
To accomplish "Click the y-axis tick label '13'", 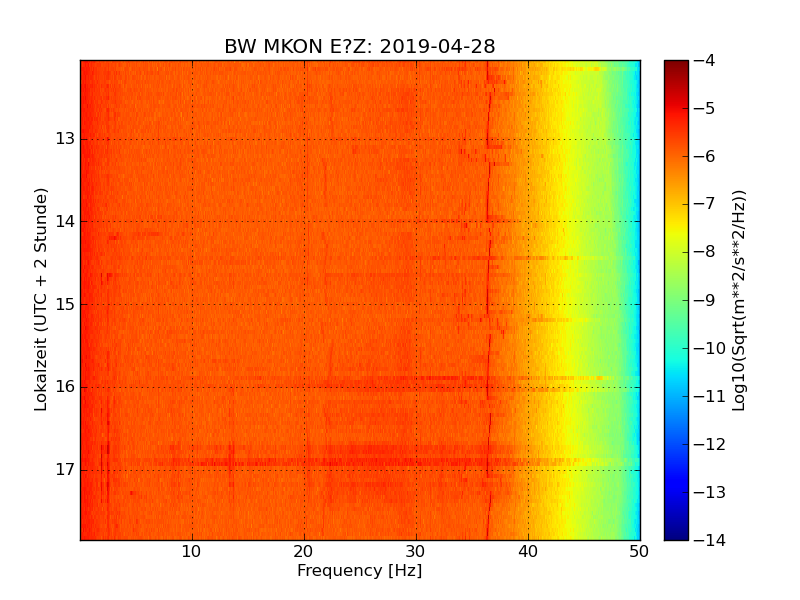I will (65, 139).
